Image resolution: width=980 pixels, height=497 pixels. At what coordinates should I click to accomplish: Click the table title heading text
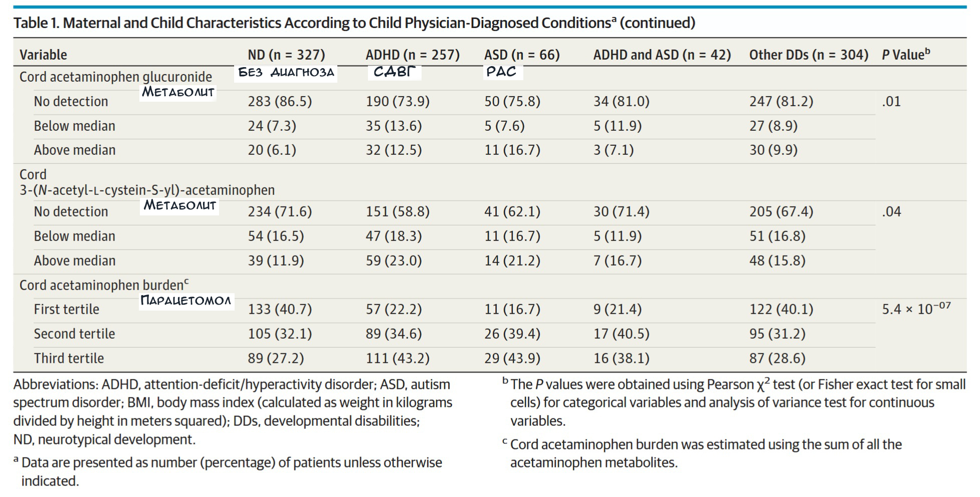(354, 23)
